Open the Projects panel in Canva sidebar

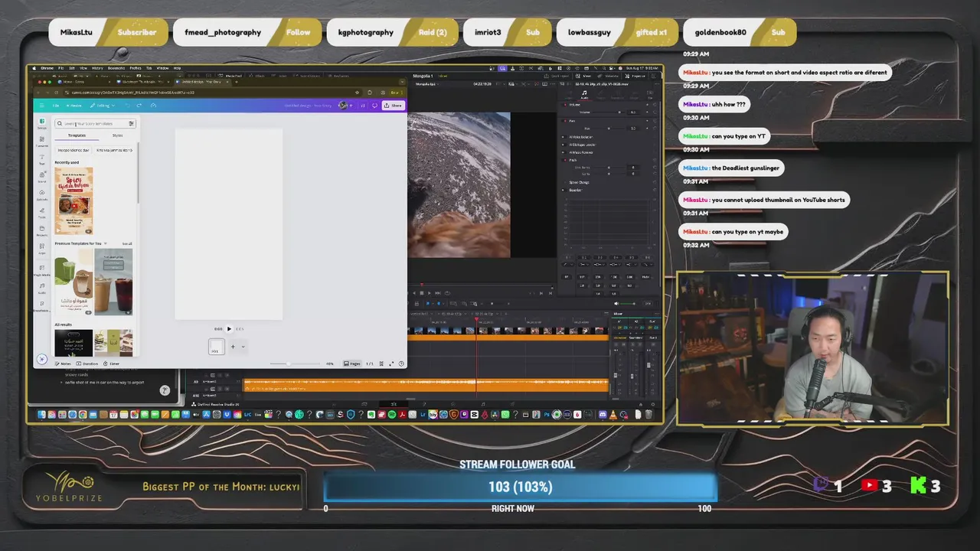(42, 230)
